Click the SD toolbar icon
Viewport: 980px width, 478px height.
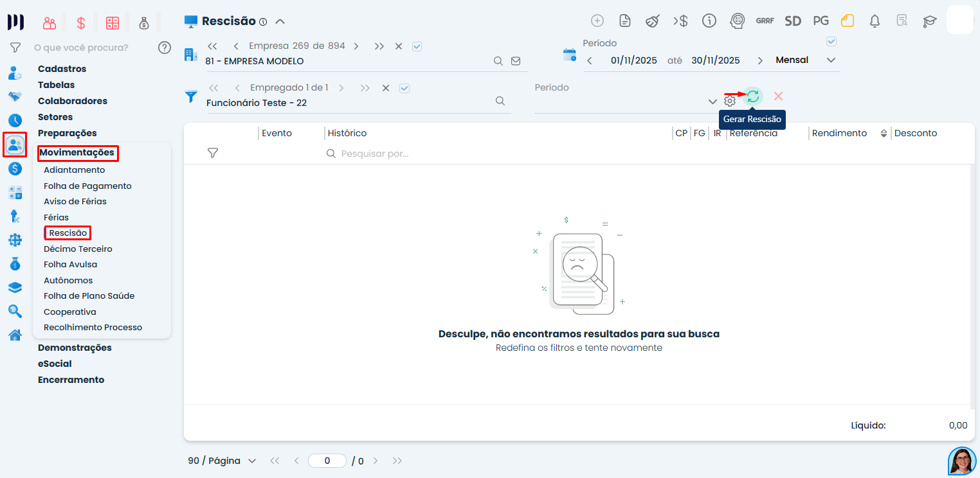coord(792,21)
